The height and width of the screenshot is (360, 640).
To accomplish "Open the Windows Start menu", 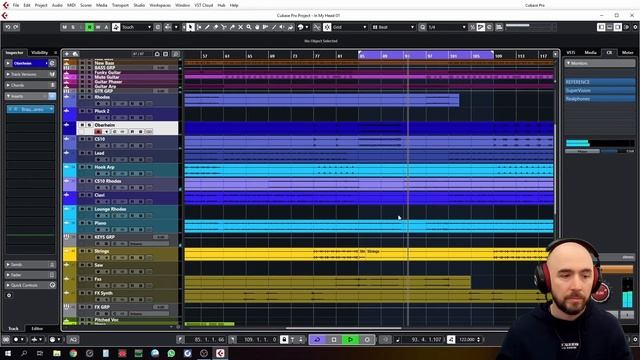I will 7,353.
